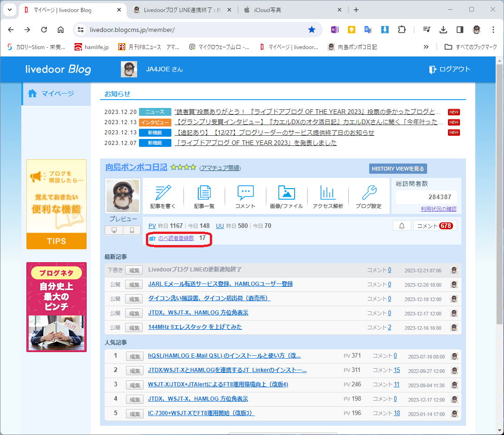The image size is (504, 435).
Task: Open the Chrome three-dot menu
Action: [493, 30]
